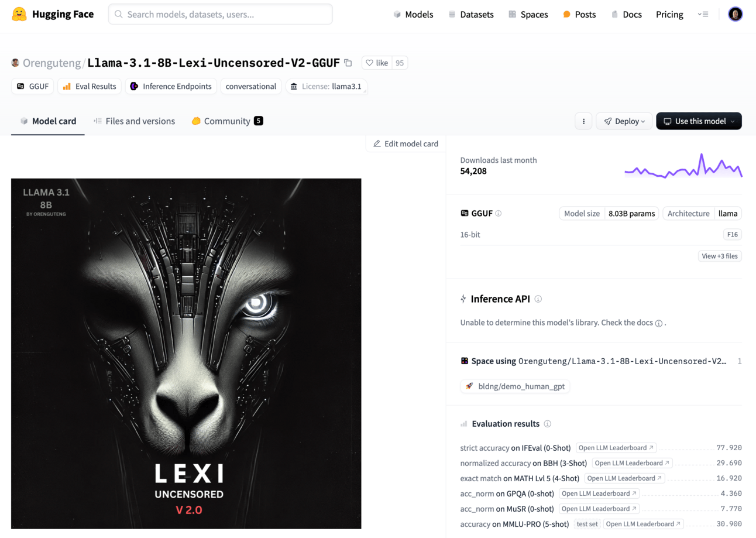The width and height of the screenshot is (756, 538).
Task: Switch to Files and versions tab
Action: click(134, 121)
